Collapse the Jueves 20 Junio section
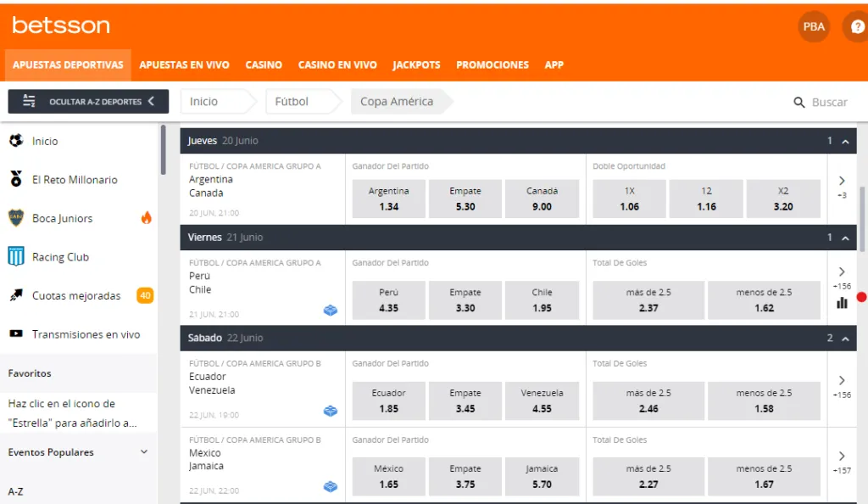 (x=844, y=140)
